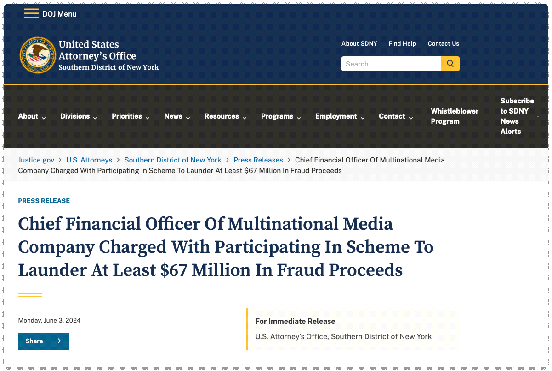Open the Resources navigation menu

[225, 117]
